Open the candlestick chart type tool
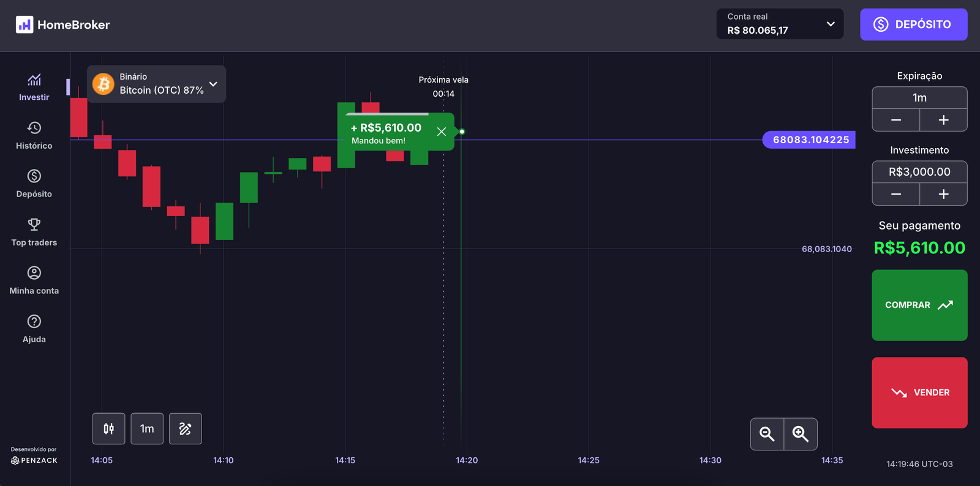Screen dimensions: 980x486 tap(109, 428)
